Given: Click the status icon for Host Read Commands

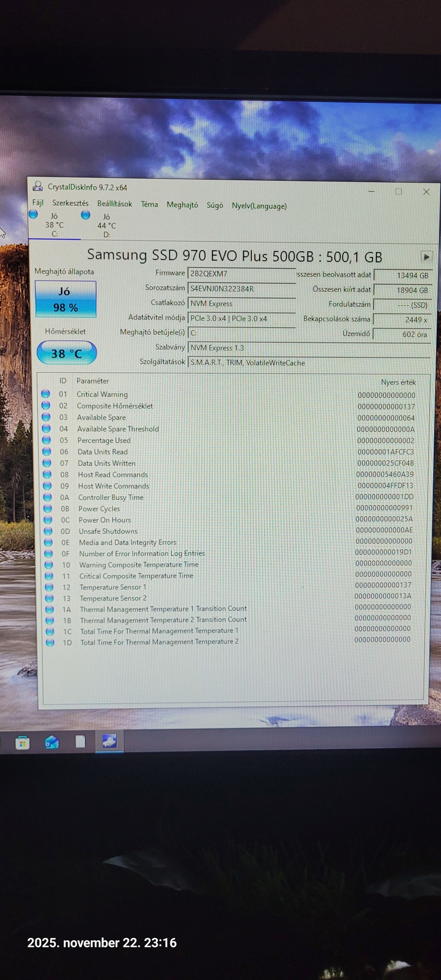Looking at the screenshot, I should tap(47, 474).
